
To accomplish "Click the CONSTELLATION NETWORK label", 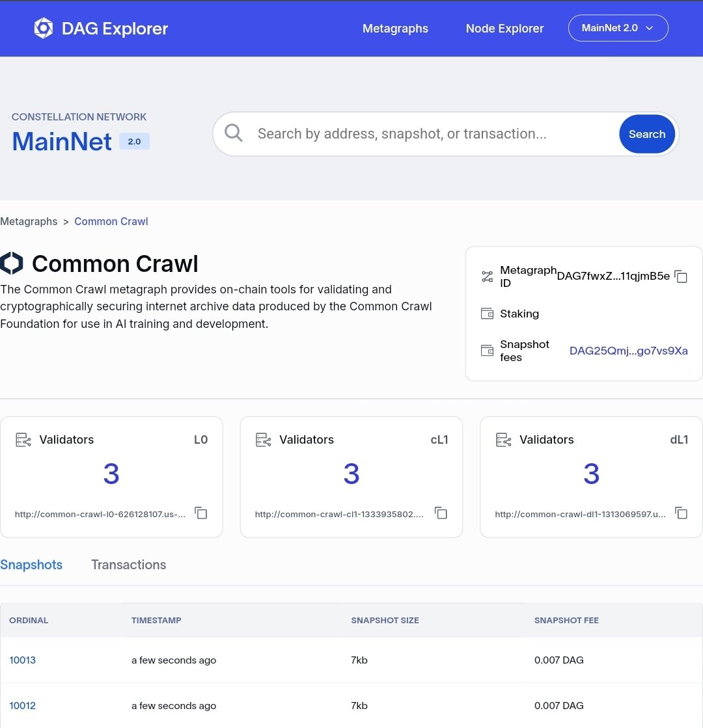I will [x=79, y=116].
